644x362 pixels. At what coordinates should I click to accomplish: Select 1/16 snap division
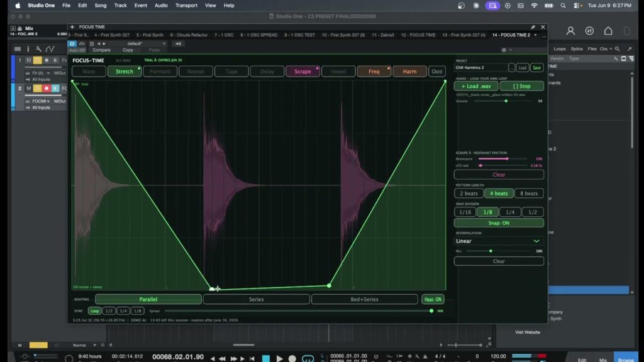[x=465, y=212]
